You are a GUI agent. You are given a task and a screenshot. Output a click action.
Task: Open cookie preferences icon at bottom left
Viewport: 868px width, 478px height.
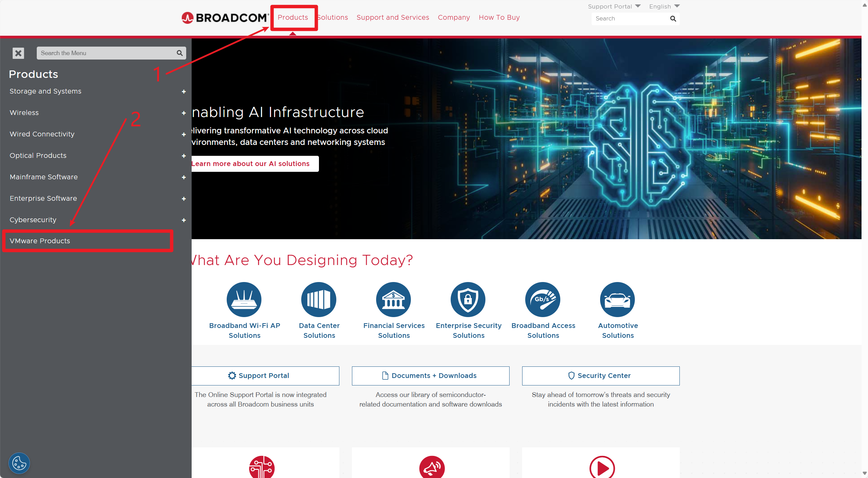[x=19, y=463]
